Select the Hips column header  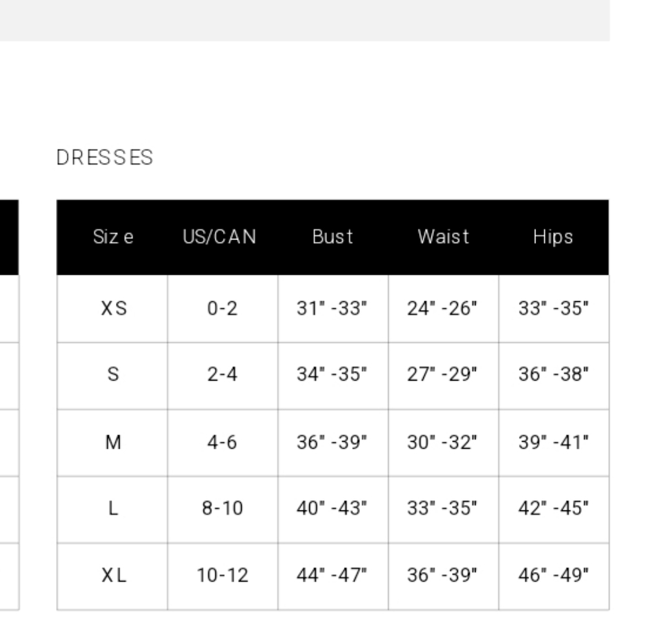(553, 237)
